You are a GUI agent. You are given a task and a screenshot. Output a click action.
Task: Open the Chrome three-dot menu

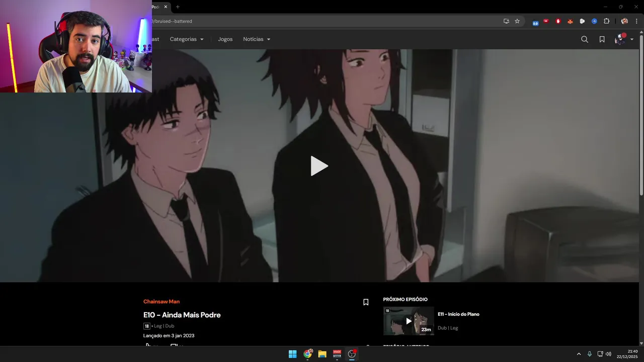[x=636, y=21]
